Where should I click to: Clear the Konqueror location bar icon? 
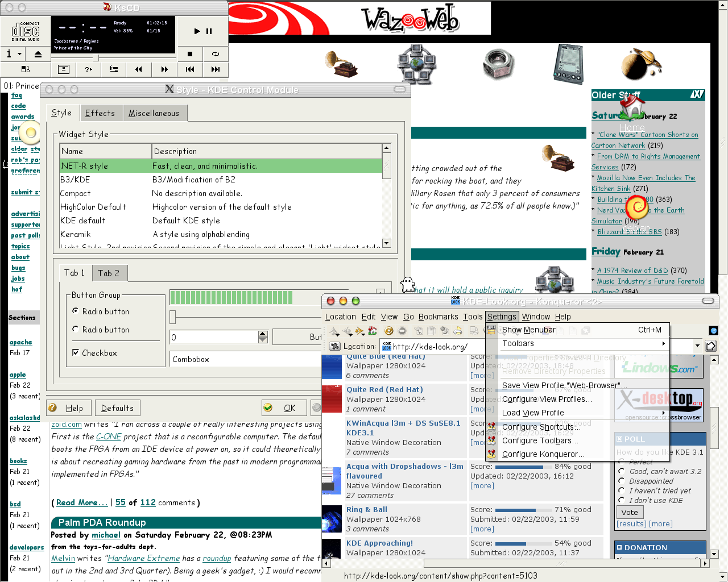(x=335, y=346)
